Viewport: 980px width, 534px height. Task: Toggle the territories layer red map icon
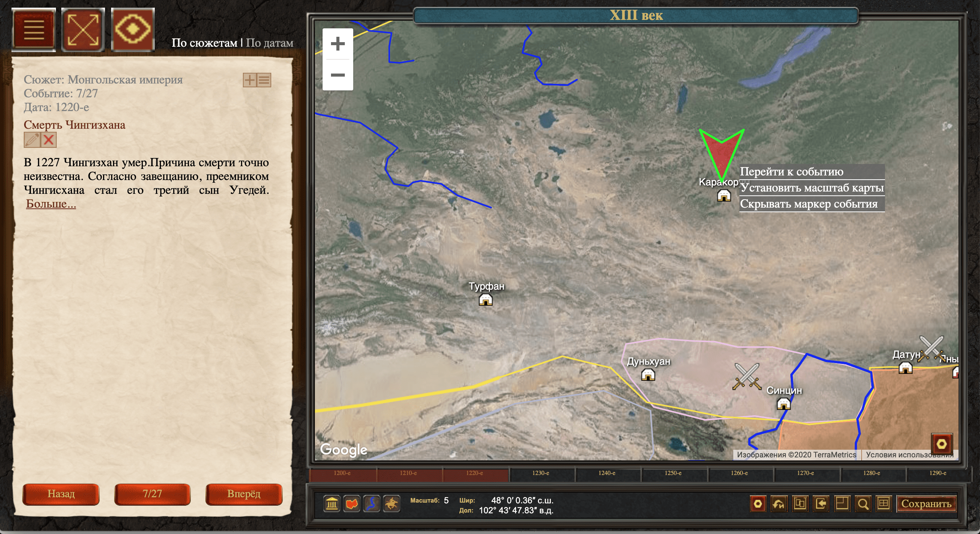click(352, 504)
